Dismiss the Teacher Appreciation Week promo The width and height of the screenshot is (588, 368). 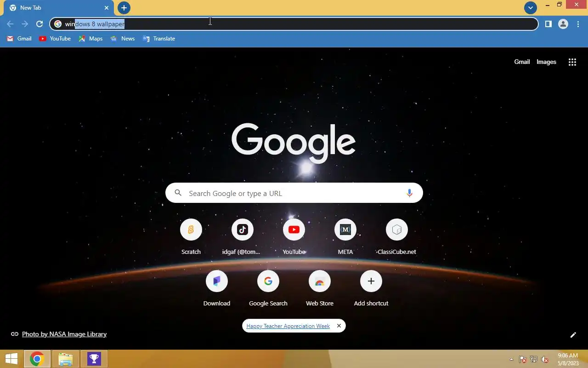[x=339, y=326]
